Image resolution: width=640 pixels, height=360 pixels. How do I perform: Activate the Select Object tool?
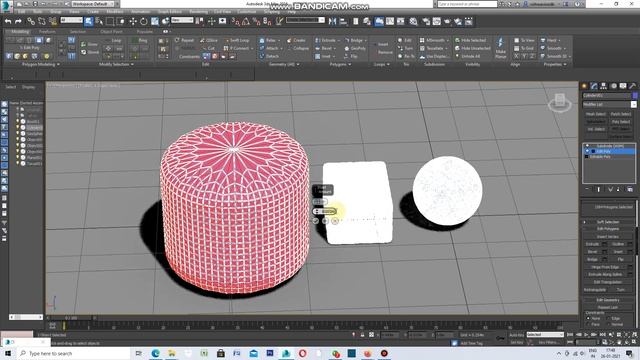(x=89, y=21)
